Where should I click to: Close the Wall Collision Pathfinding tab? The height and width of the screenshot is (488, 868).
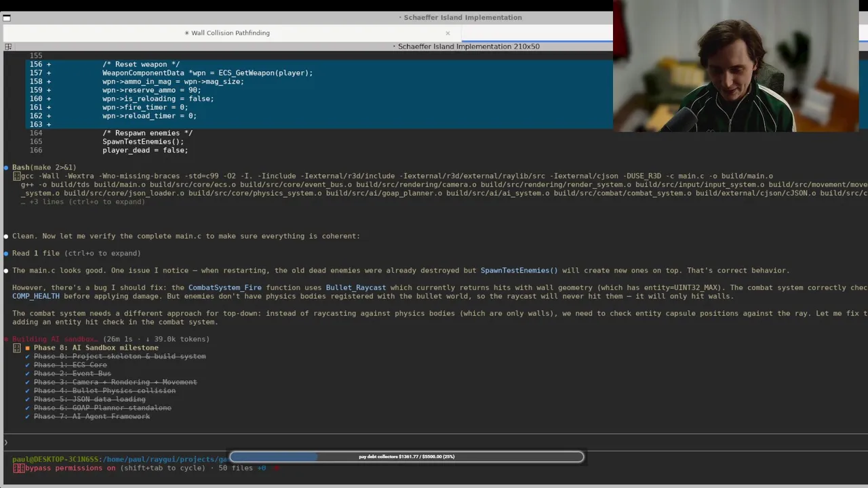tap(448, 33)
